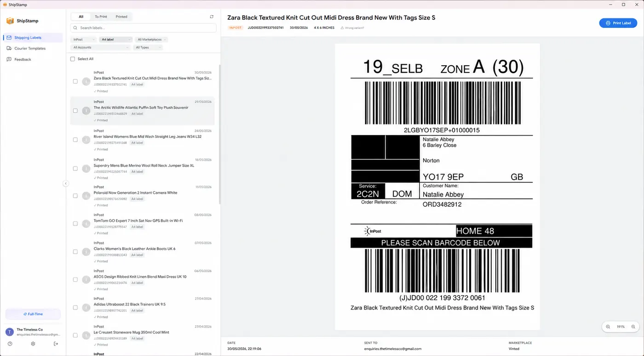Tick the Select All checkbox

(x=73, y=59)
